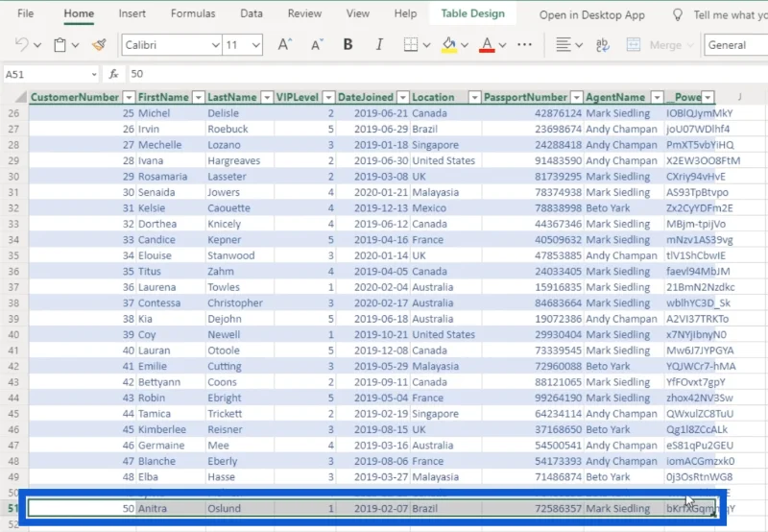
Task: Open the AgentName column filter
Action: (x=658, y=98)
